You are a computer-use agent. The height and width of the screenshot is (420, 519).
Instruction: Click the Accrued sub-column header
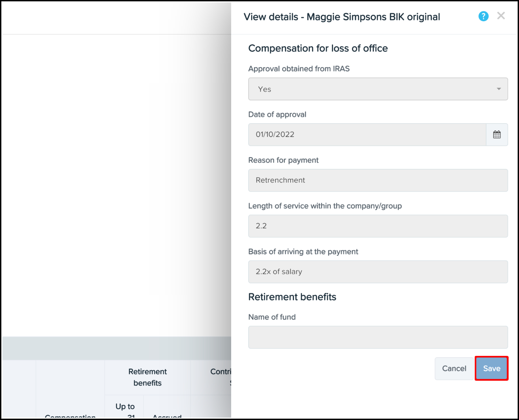pyautogui.click(x=167, y=416)
